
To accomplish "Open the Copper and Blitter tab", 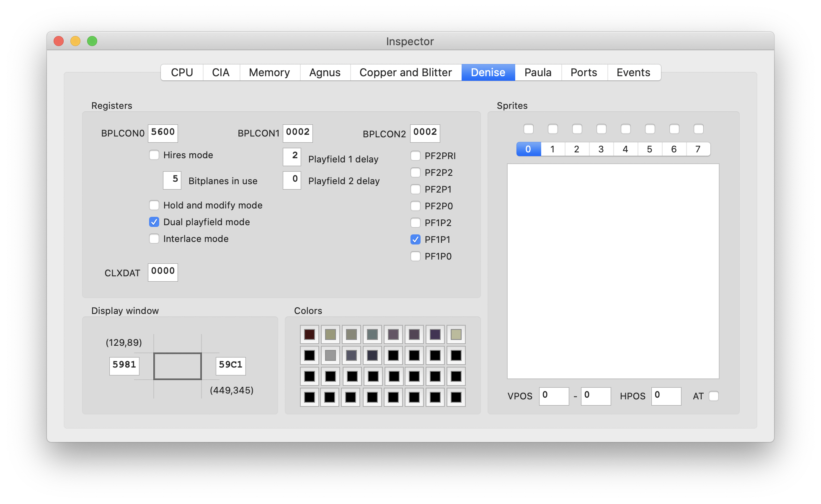I will [405, 72].
